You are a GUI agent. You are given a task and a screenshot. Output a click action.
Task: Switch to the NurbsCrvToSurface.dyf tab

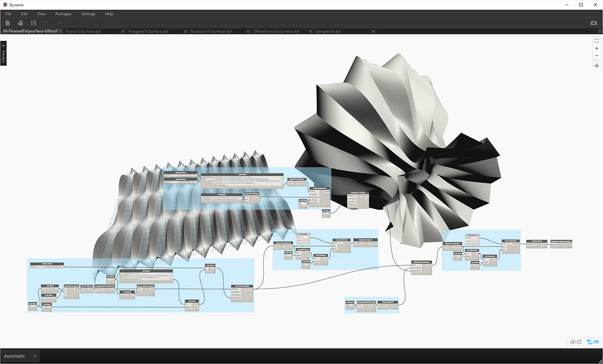(211, 31)
